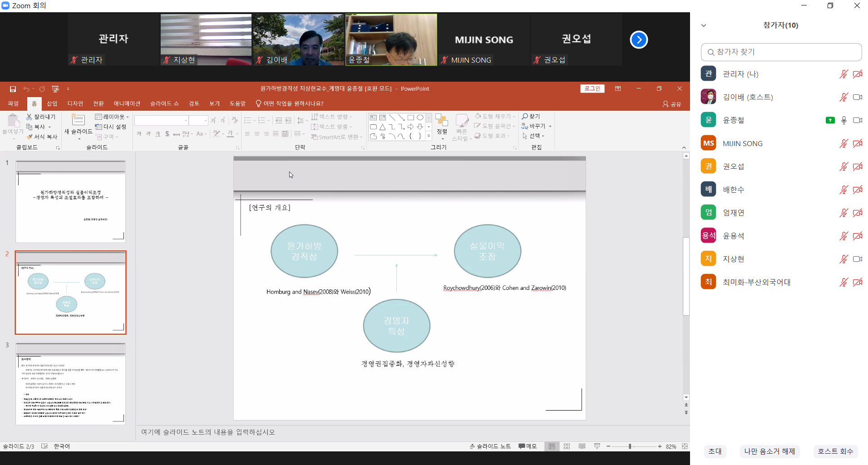The height and width of the screenshot is (465, 868).
Task: Open the Layout (레이아웃) dropdown
Action: (x=112, y=117)
